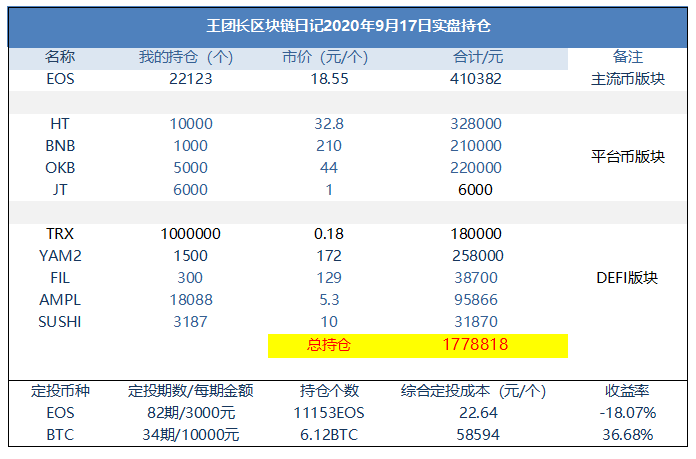Select the 定投期数/每期金额 header
696x459 pixels.
[x=190, y=391]
